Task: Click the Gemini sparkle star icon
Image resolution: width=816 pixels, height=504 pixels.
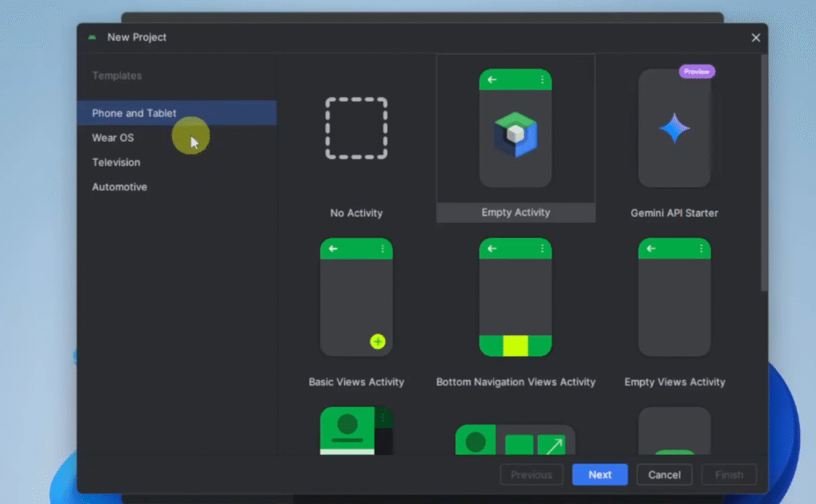Action: click(674, 128)
